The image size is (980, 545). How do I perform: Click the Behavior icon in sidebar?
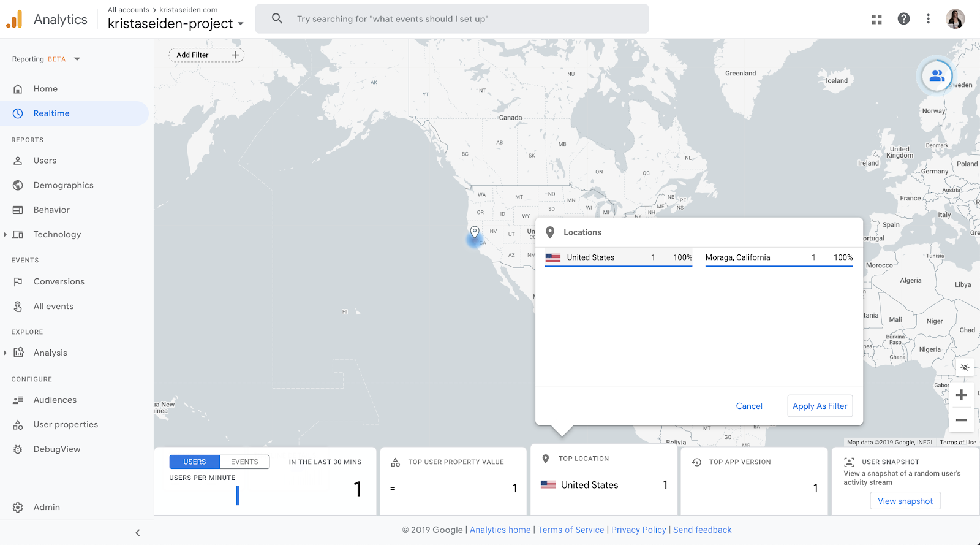pos(18,210)
